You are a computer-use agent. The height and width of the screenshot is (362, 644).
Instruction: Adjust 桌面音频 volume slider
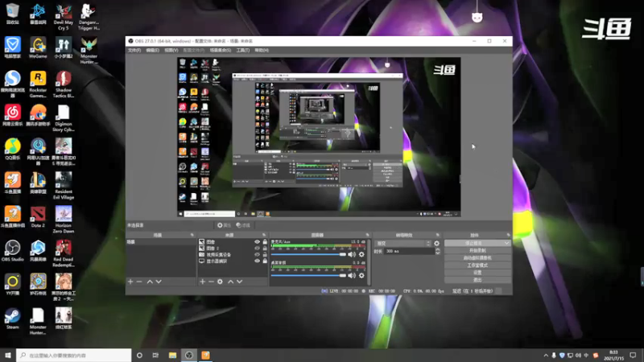click(x=308, y=275)
